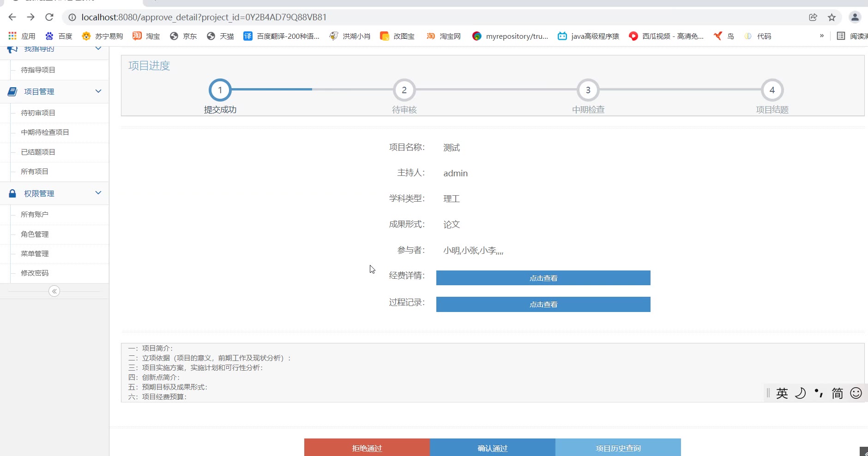The height and width of the screenshot is (456, 868).
Task: Select progress step 3 中期检查
Action: pyautogui.click(x=588, y=90)
